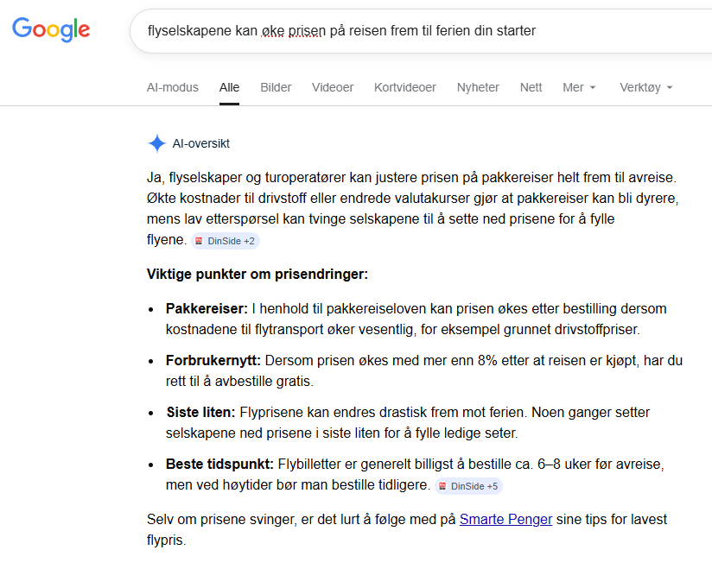Open the Verktøy dropdown
This screenshot has height=588, width=712.
645,87
